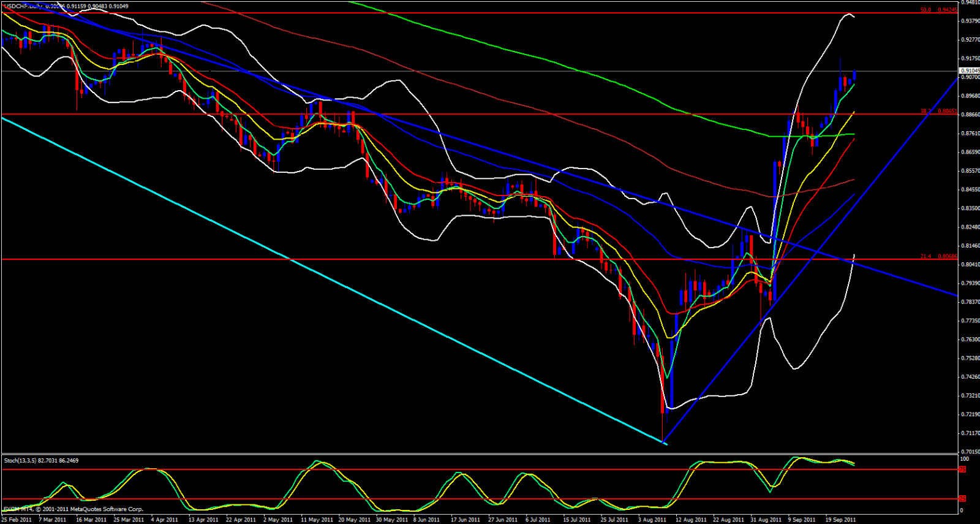Select the cyan descending trendline
This screenshot has height=524, width=980.
click(331, 279)
